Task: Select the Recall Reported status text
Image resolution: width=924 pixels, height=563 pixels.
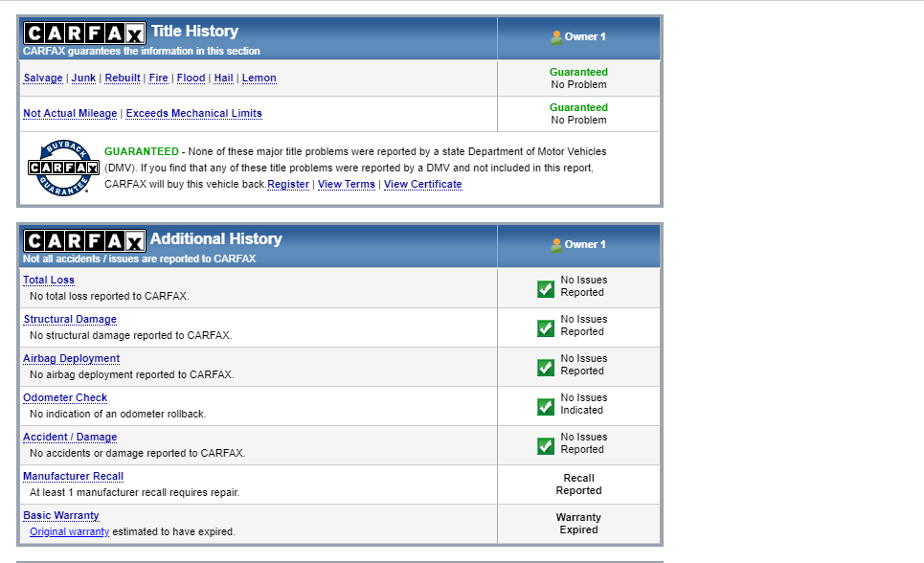Action: point(578,484)
